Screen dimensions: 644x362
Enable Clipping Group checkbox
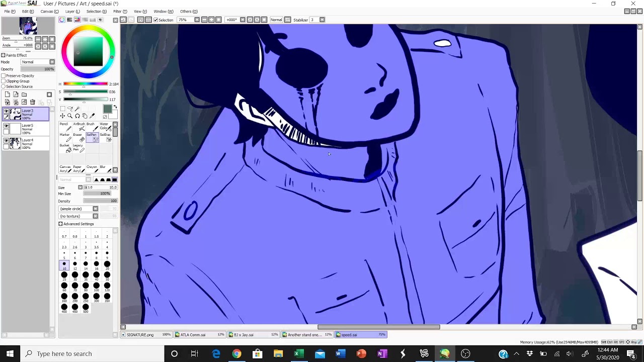click(x=3, y=81)
